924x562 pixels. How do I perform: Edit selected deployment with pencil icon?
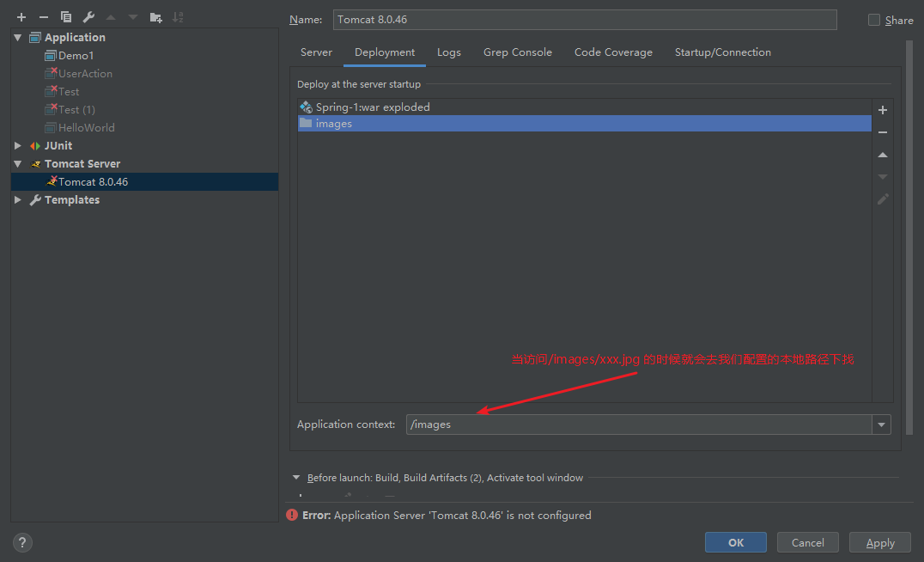(883, 199)
